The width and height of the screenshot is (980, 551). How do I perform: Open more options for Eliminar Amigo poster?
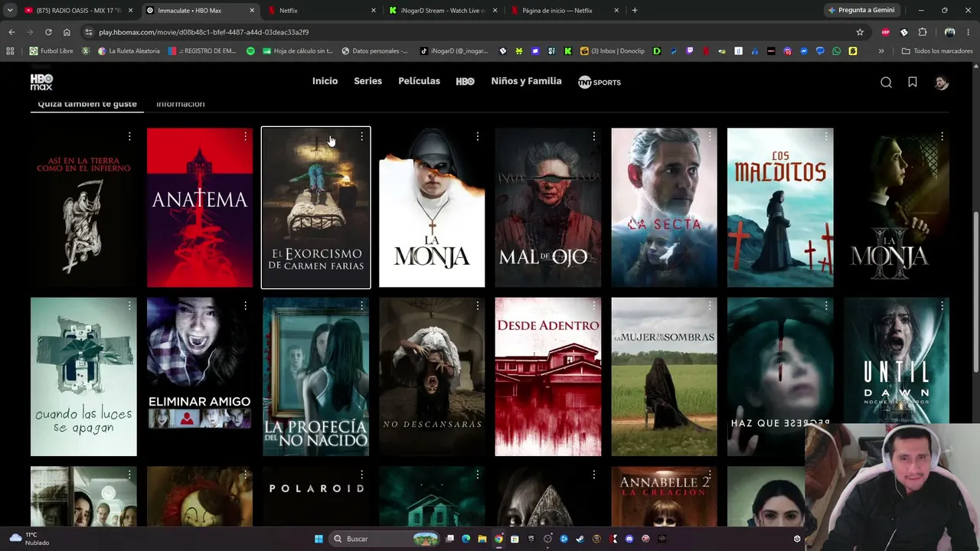[x=245, y=305]
